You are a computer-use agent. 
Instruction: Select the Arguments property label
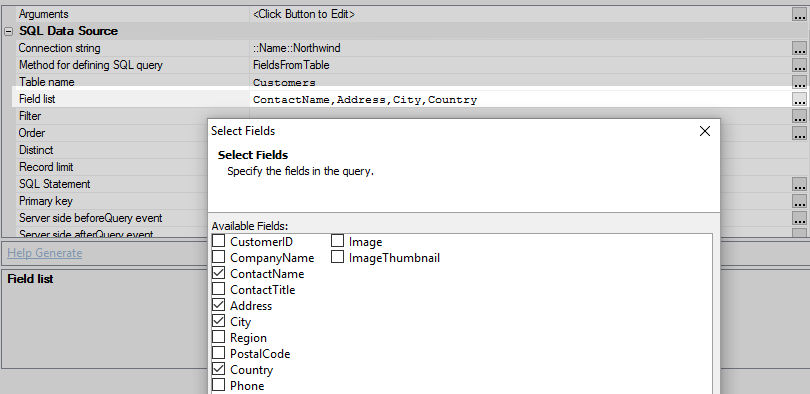[43, 14]
